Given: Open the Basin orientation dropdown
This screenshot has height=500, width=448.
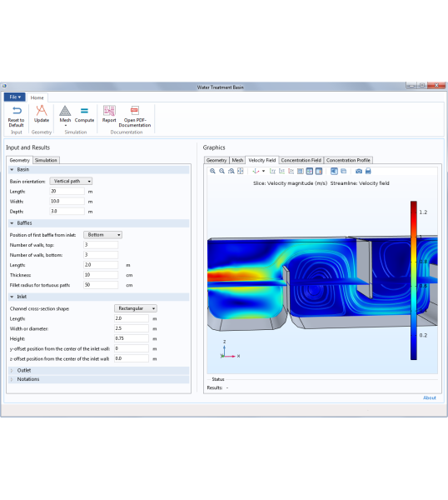Looking at the screenshot, I should [71, 181].
